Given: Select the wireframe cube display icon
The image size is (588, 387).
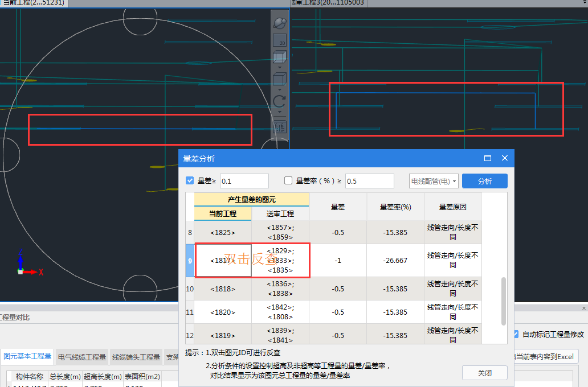Looking at the screenshot, I should pyautogui.click(x=280, y=57).
